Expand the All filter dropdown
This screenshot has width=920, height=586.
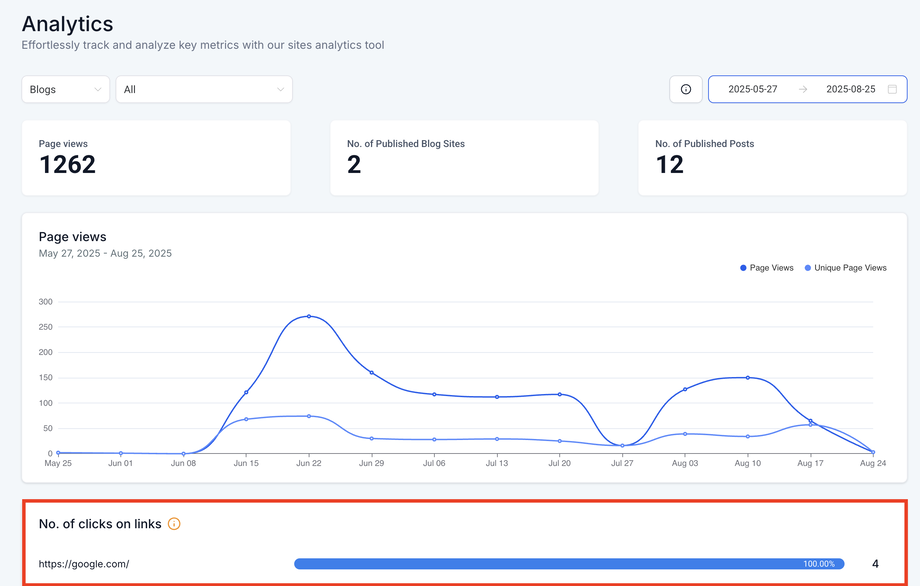click(x=204, y=89)
